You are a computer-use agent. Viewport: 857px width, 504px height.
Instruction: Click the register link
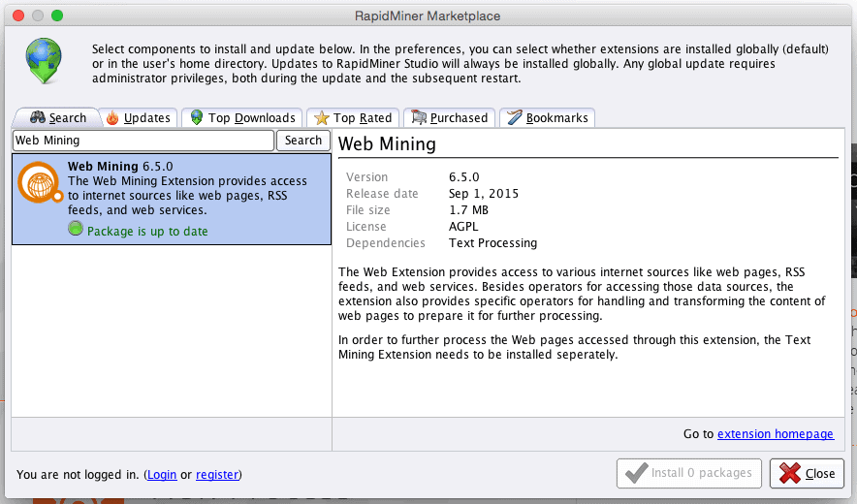point(217,475)
